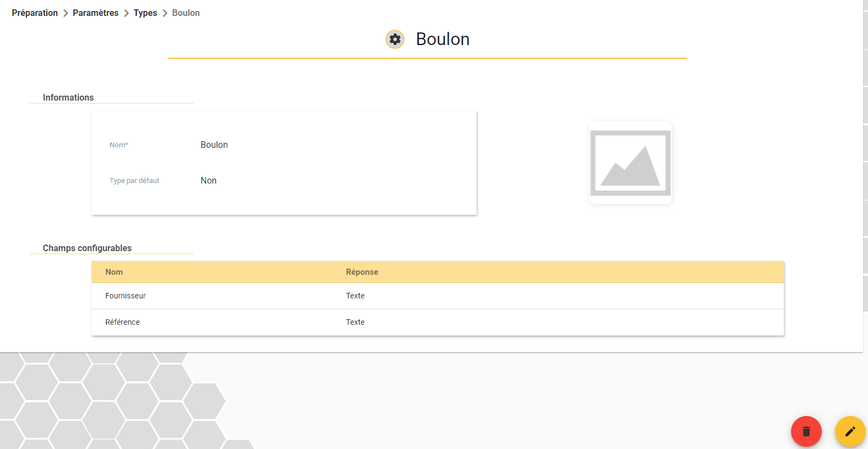Click the Texte value in Fournisseur row

pyautogui.click(x=355, y=296)
